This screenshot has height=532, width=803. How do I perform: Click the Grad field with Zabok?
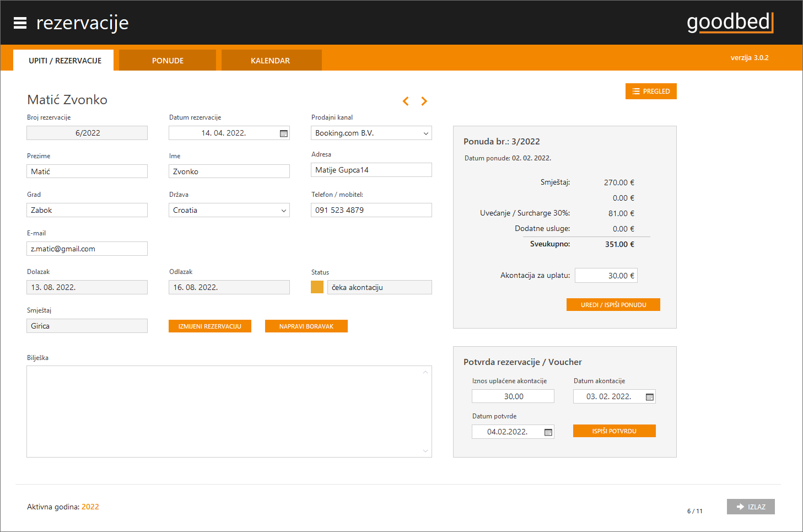click(87, 210)
